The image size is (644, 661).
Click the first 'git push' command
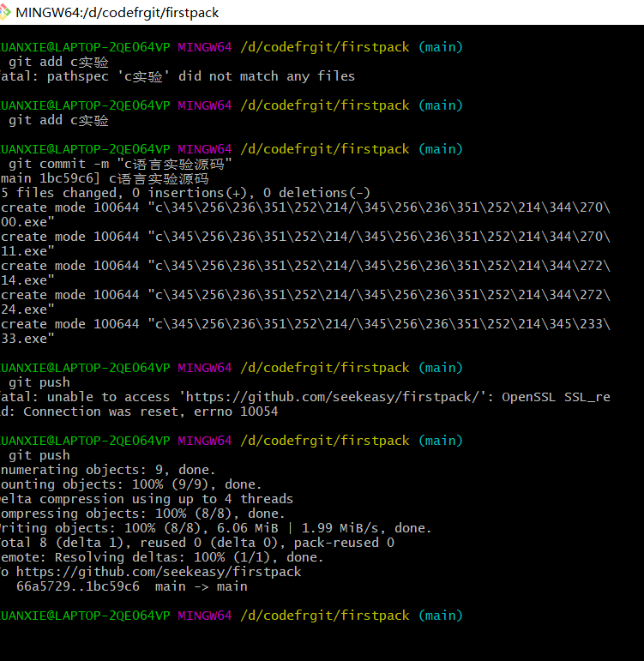click(x=39, y=382)
